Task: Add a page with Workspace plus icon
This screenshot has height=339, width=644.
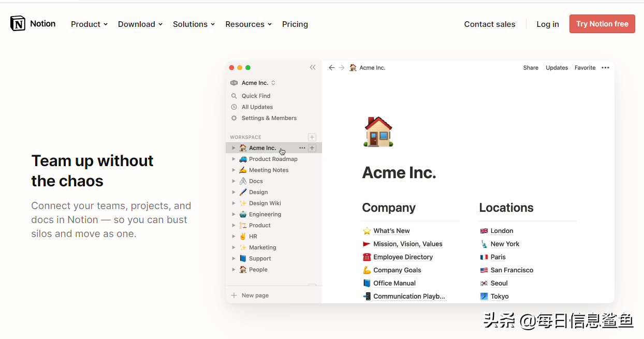Action: pos(312,137)
